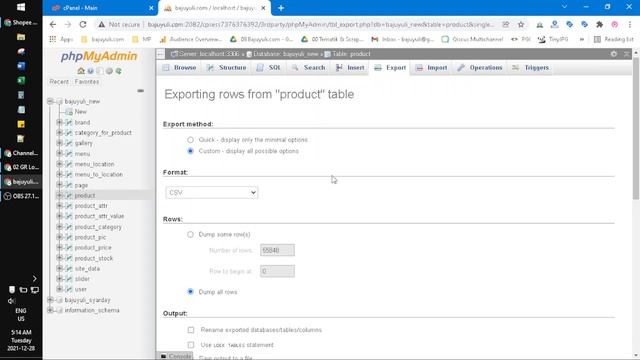Expand the site_data table node
This screenshot has height=360, width=640.
59,269
